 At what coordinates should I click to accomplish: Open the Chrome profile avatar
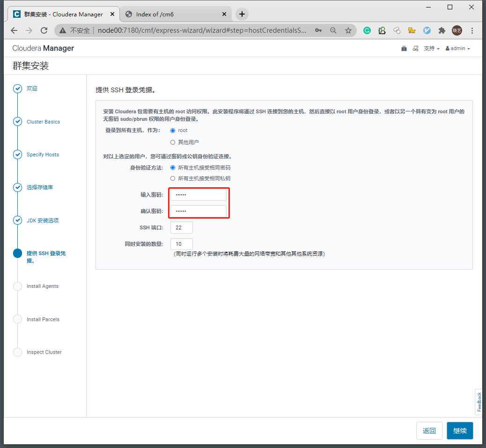click(457, 30)
